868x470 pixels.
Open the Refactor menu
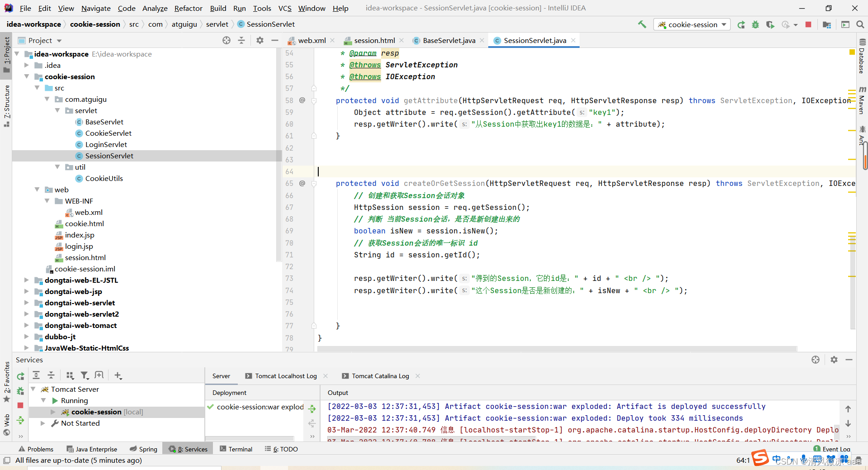[x=188, y=8]
